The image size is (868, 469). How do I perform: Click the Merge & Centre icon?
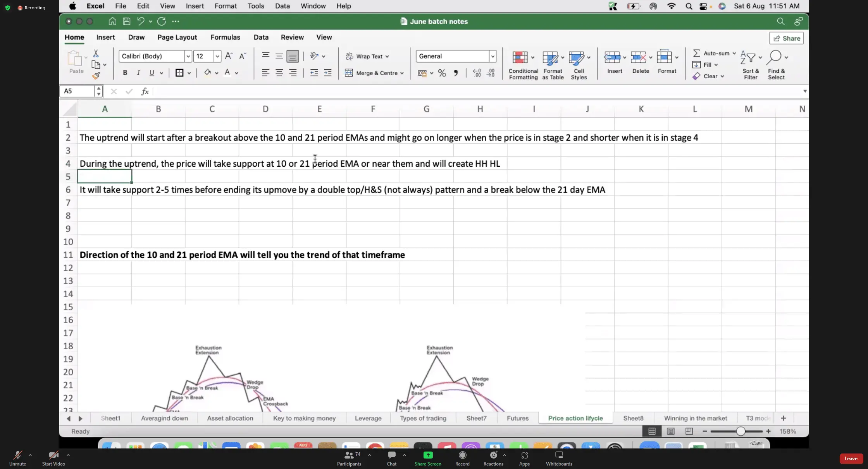(349, 73)
